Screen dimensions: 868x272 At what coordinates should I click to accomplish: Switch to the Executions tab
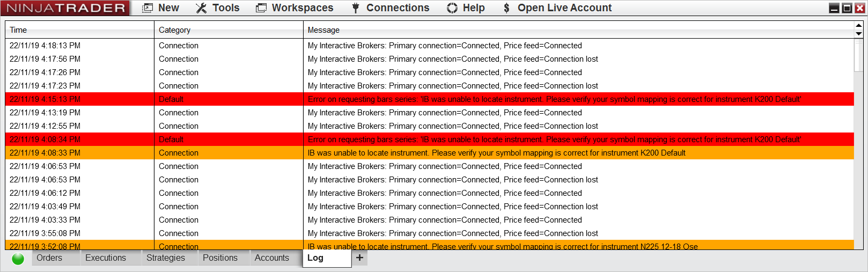106,258
